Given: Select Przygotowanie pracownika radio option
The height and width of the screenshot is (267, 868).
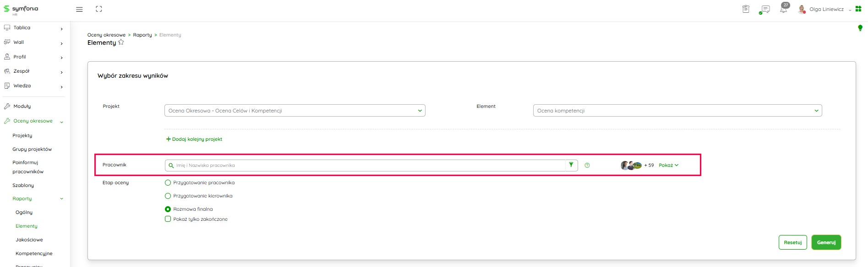Looking at the screenshot, I should 168,183.
